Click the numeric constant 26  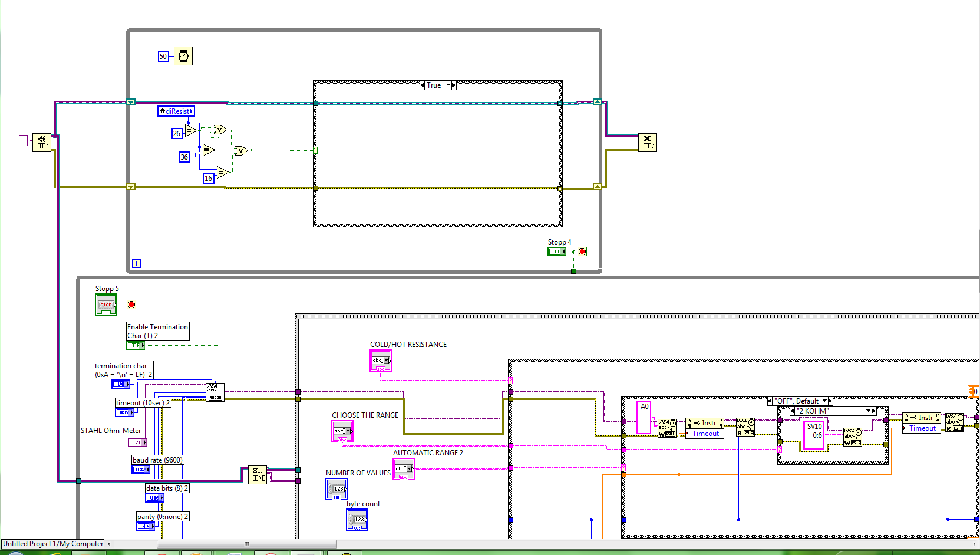177,133
